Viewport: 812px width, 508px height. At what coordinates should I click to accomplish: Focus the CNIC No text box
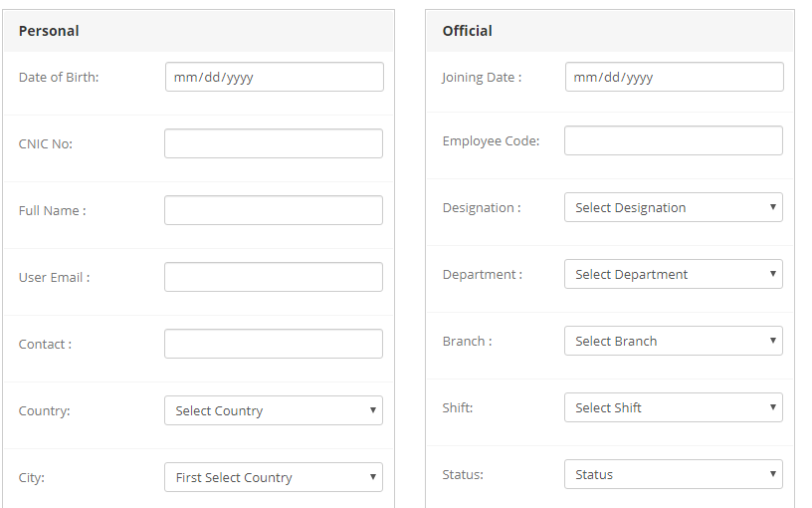coord(274,143)
